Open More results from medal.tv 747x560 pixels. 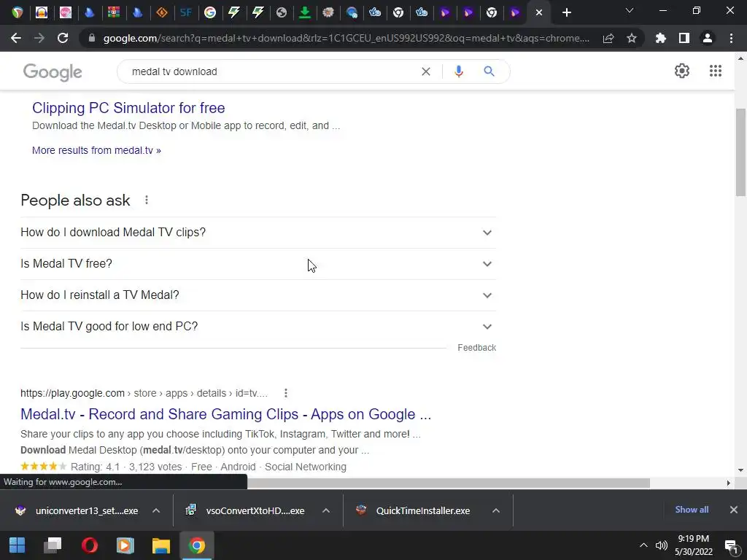96,150
